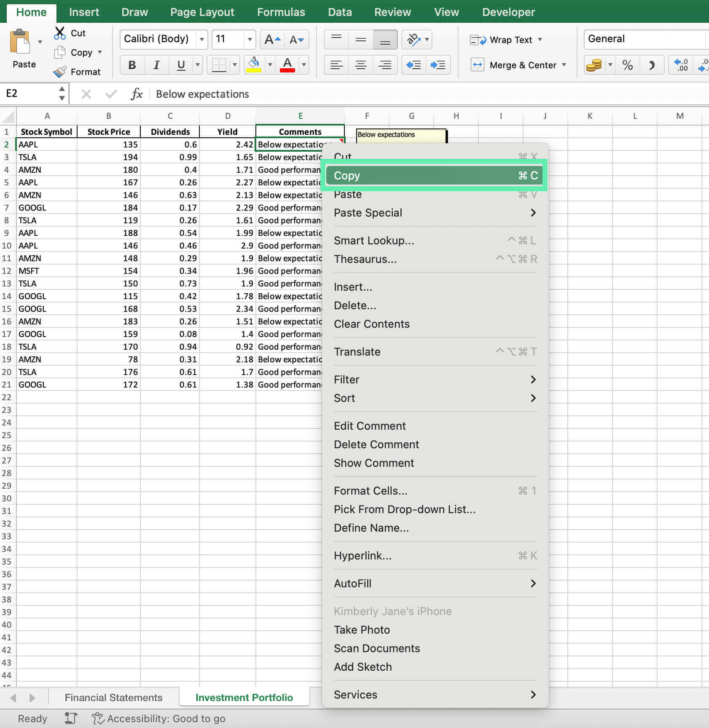This screenshot has width=709, height=728.
Task: Open the fill color dropdown arrow
Action: (270, 65)
